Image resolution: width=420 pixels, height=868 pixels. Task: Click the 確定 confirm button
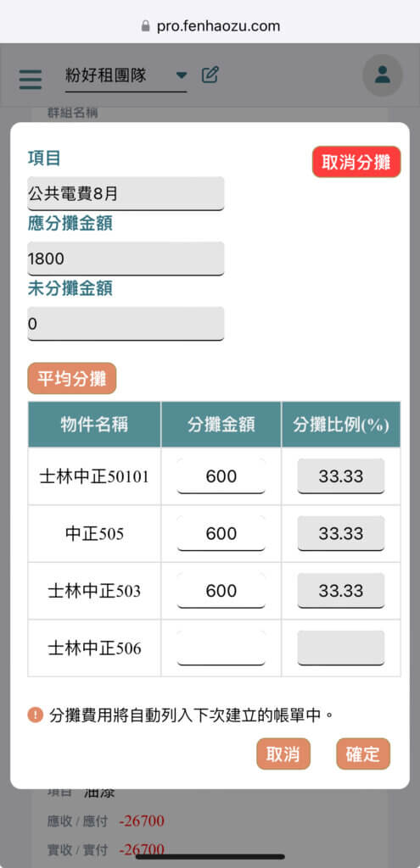[x=363, y=754]
